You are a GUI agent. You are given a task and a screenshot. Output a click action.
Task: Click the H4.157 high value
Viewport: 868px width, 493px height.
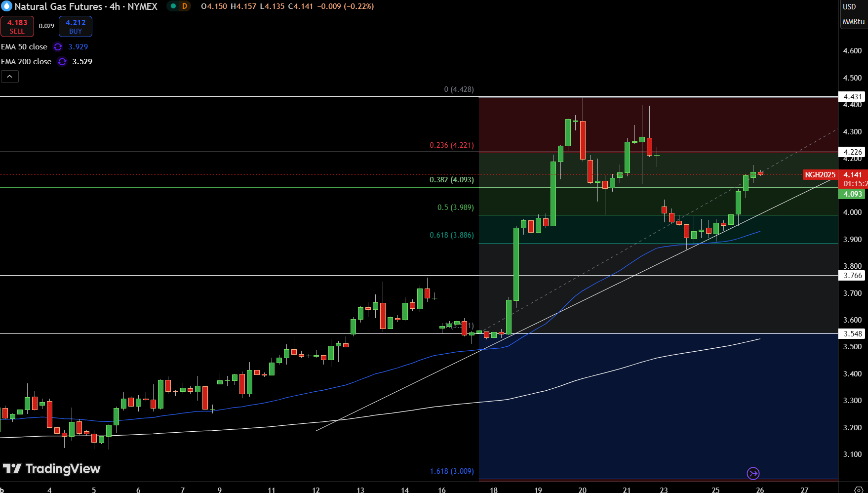(x=243, y=6)
